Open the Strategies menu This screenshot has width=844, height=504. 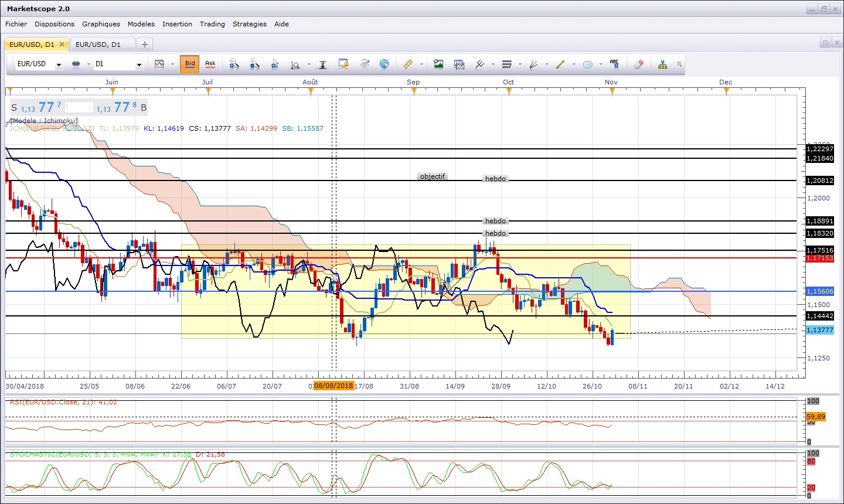point(250,24)
